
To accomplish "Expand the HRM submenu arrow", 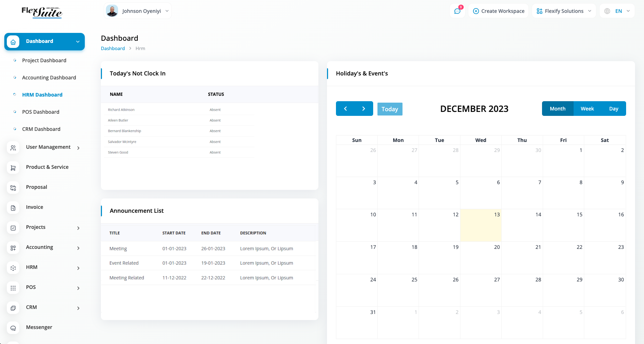I will (78, 268).
